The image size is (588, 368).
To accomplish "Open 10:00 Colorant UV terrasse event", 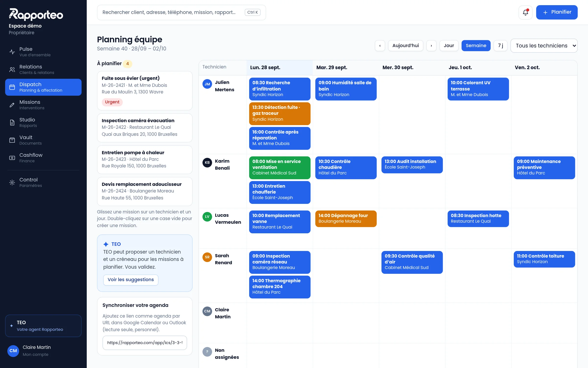I will 478,89.
